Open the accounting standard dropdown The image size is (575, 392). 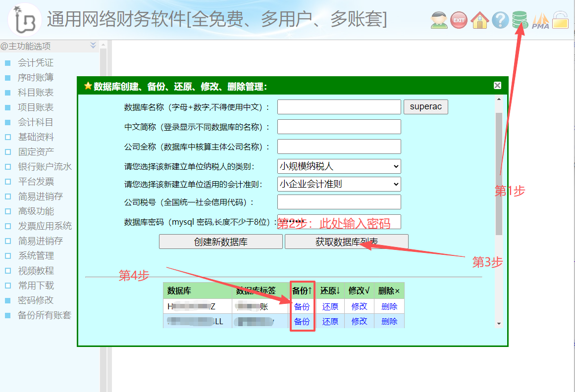pos(339,184)
